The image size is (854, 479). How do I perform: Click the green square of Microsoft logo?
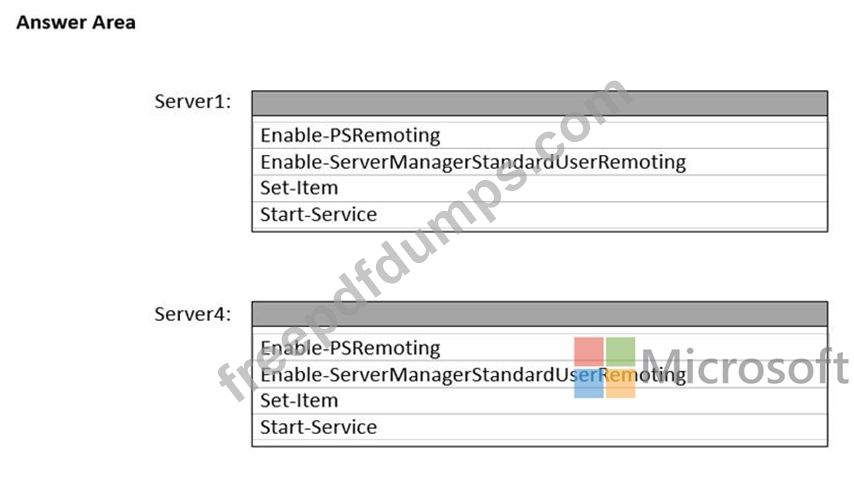[x=621, y=352]
